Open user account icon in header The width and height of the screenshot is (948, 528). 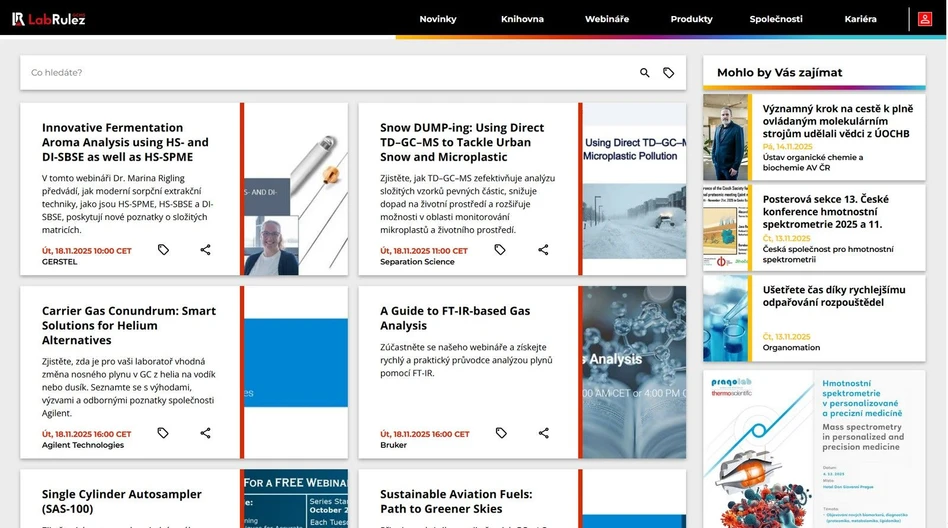[925, 19]
